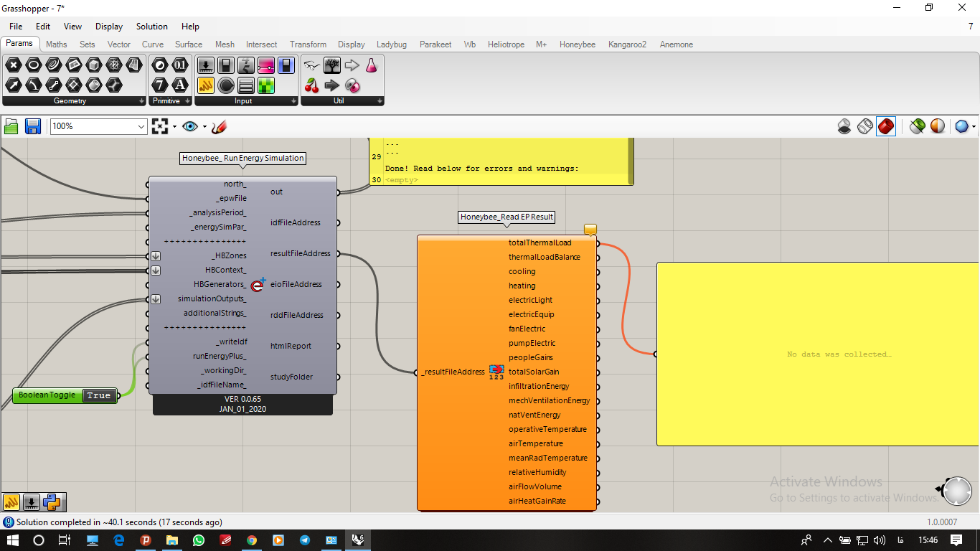The image size is (980, 551).
Task: Expand the Geometry panel components
Action: 141,101
